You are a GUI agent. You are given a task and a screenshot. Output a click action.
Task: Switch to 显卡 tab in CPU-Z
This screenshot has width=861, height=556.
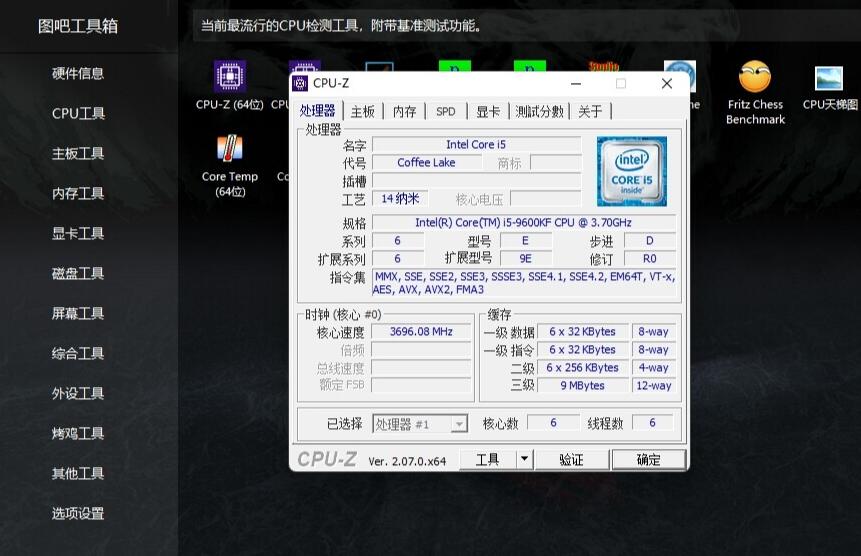[488, 112]
